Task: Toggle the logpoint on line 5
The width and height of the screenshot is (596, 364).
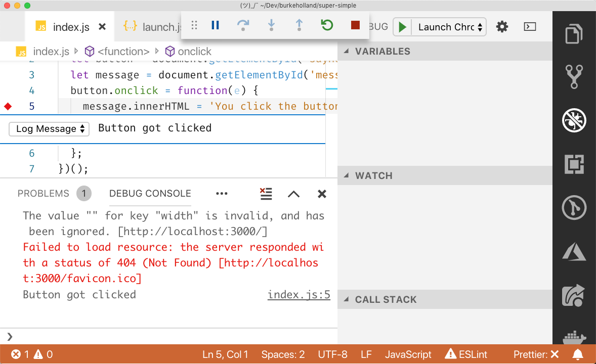Action: tap(8, 106)
